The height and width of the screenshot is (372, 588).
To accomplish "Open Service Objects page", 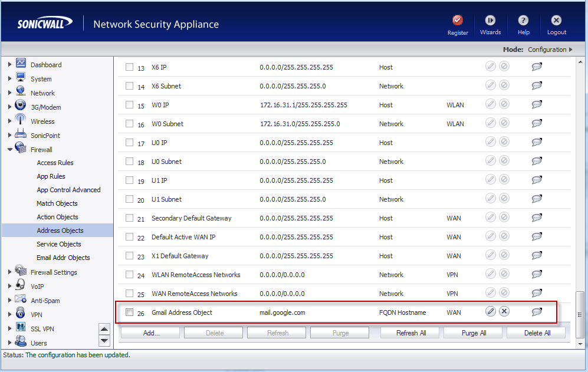I will pos(59,244).
